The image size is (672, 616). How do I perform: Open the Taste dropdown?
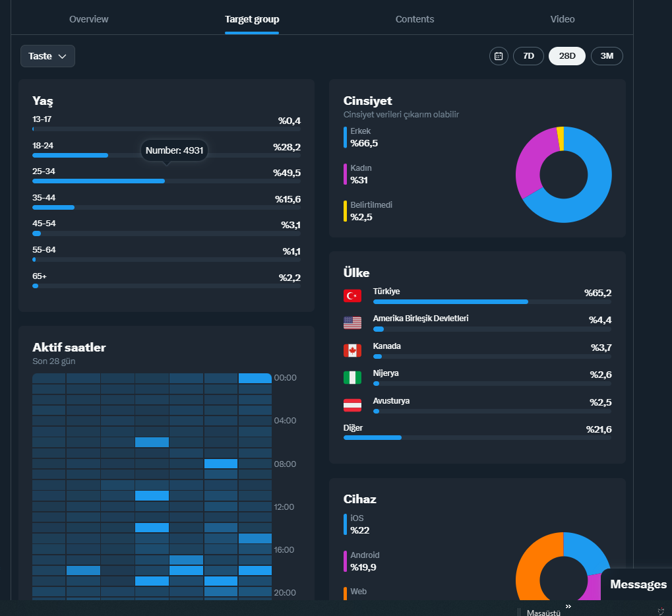[x=47, y=56]
